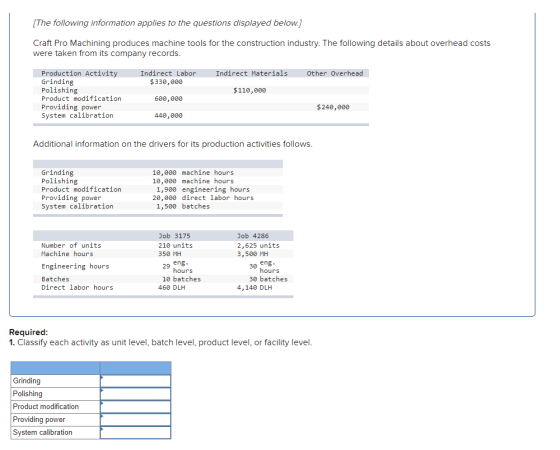Click the Number of units row label
This screenshot has height=450, width=560.
(71, 246)
